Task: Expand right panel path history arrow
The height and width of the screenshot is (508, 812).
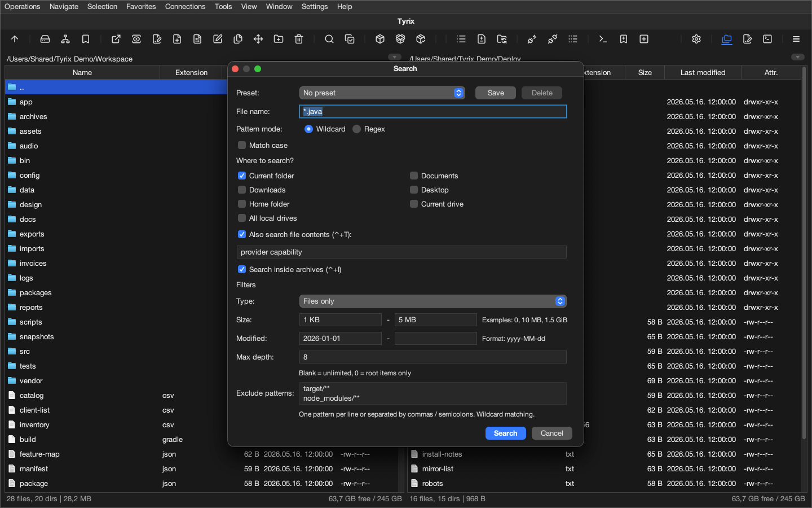Action: pyautogui.click(x=797, y=57)
